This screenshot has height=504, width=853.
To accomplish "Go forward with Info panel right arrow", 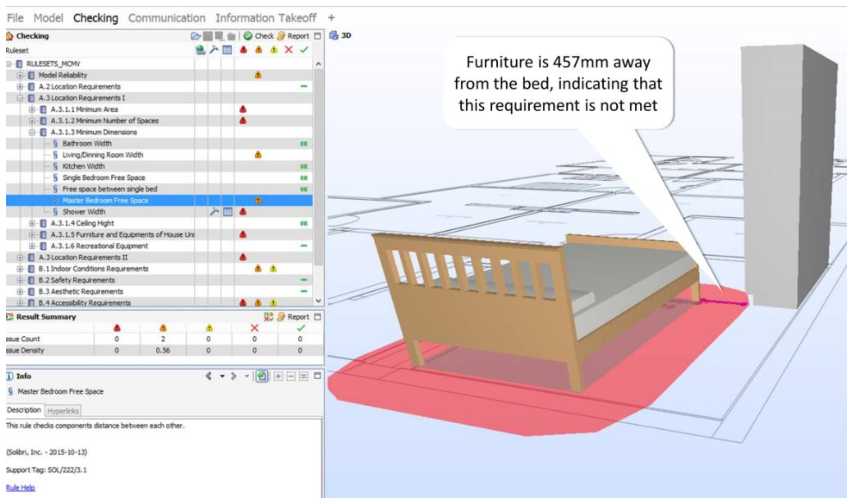I will (234, 376).
